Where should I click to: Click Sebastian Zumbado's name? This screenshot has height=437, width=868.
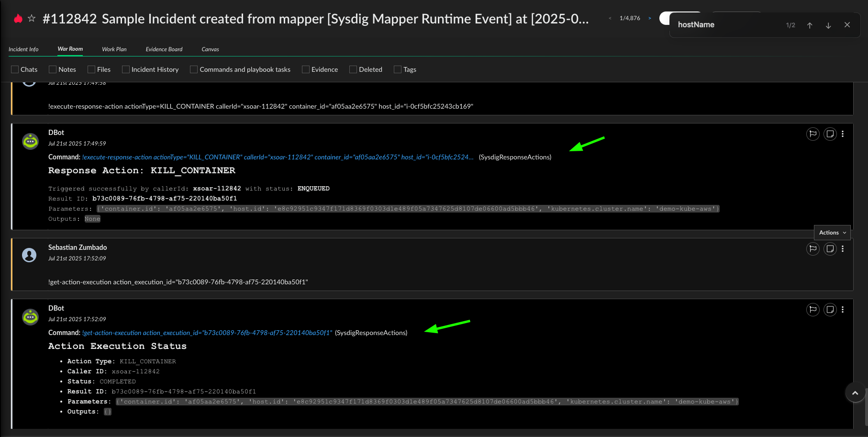[78, 247]
